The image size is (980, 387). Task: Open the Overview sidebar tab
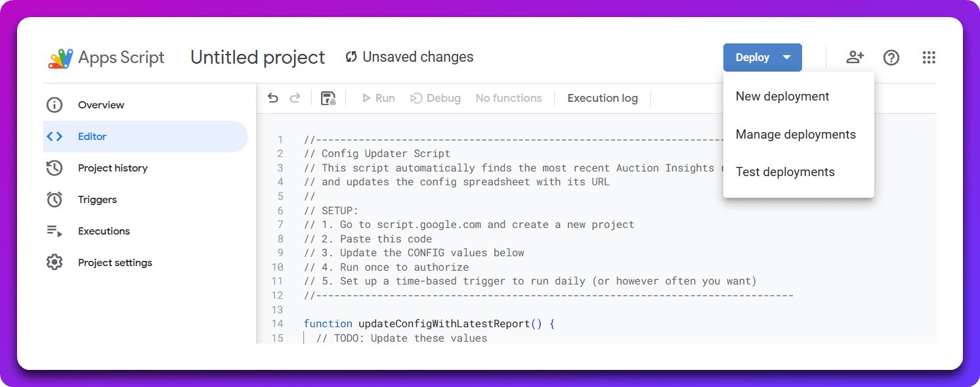pyautogui.click(x=100, y=105)
